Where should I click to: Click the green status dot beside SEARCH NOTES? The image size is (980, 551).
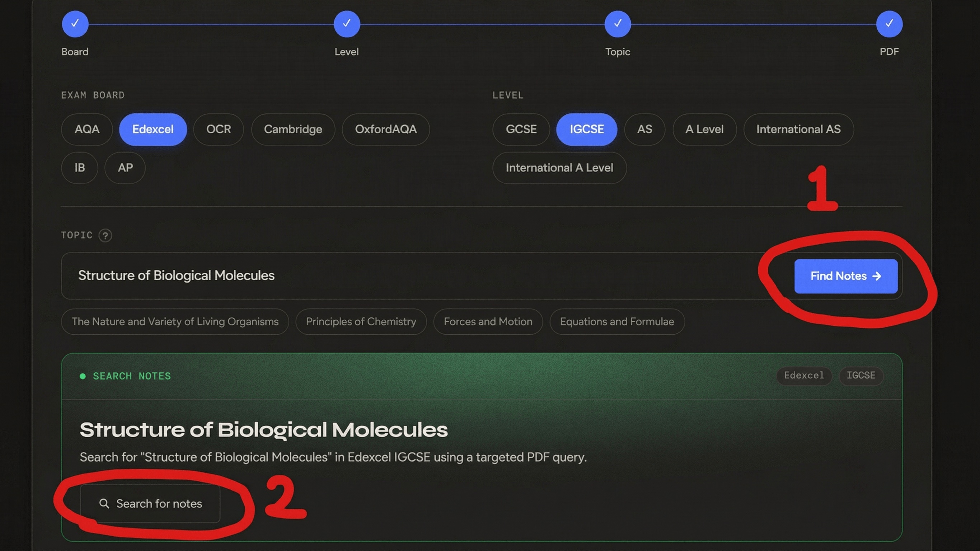pos(83,376)
